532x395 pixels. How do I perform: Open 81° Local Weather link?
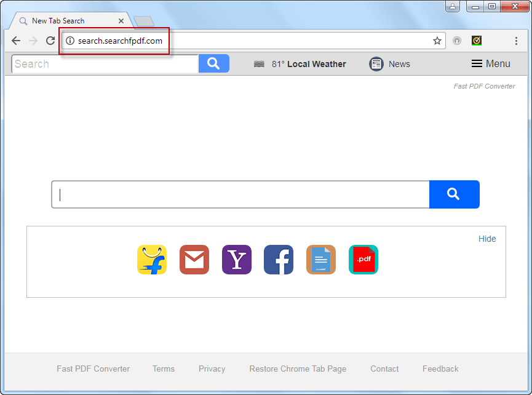click(309, 64)
